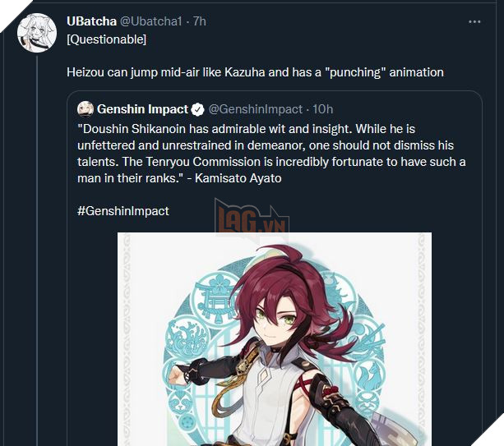The height and width of the screenshot is (446, 504).
Task: Open the UBatcha display name link
Action: pyautogui.click(x=91, y=21)
